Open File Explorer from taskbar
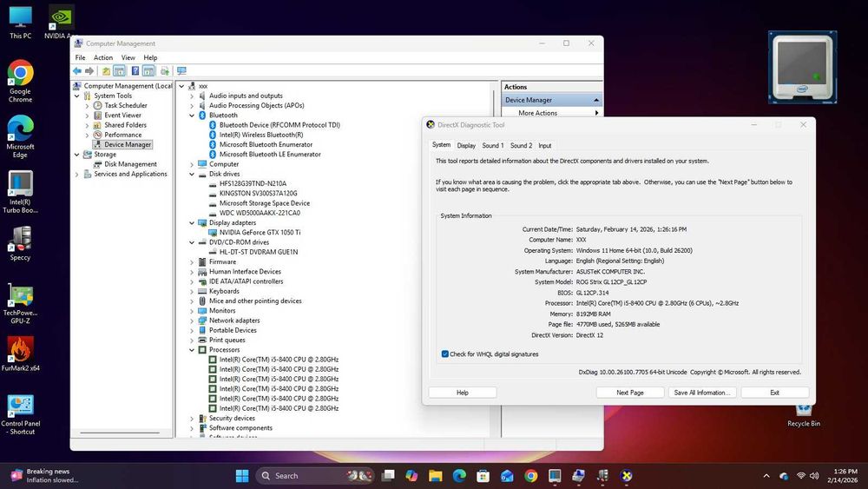This screenshot has height=489, width=868. coord(435,476)
